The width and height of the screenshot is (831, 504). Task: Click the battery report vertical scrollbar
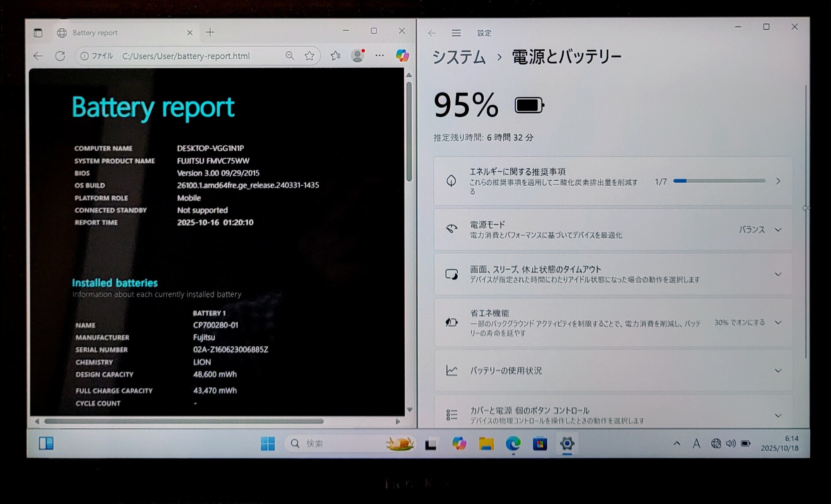[x=409, y=131]
